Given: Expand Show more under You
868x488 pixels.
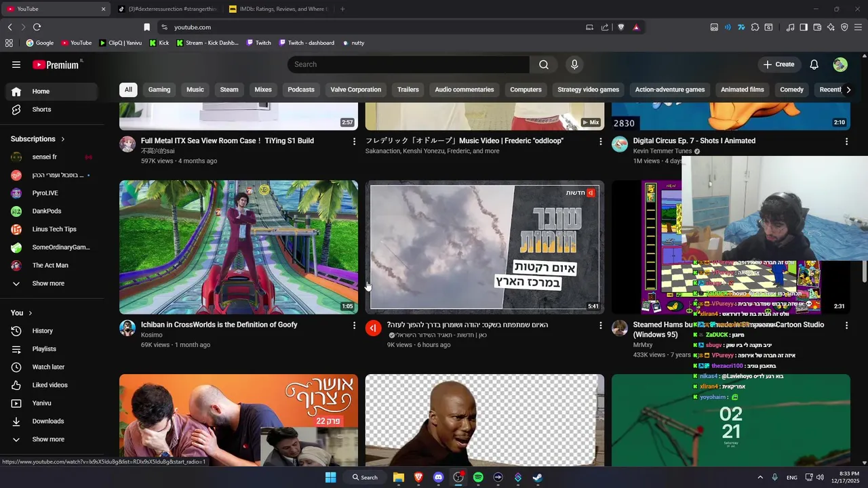Looking at the screenshot, I should pos(52,439).
